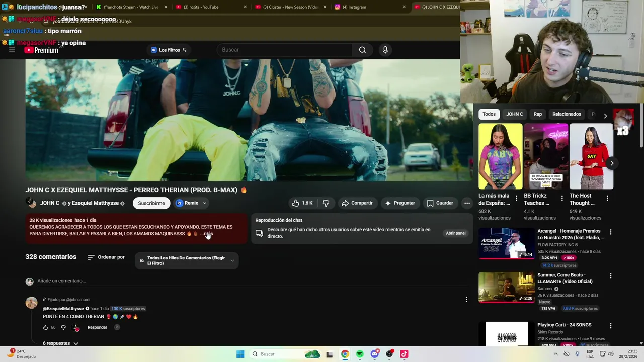Screen dimensions: 644x362
Task: Start voice search with microphone icon
Action: coord(385,50)
